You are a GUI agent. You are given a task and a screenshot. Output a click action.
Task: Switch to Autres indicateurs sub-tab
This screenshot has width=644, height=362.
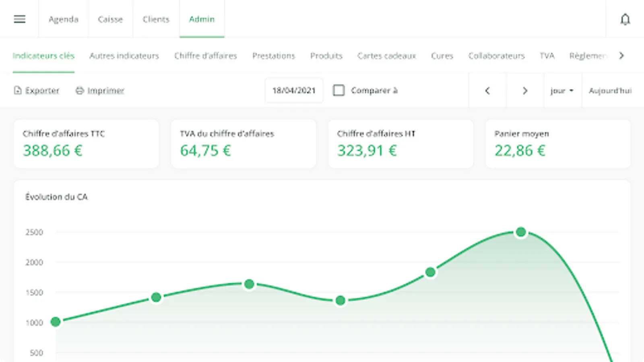[x=124, y=56]
